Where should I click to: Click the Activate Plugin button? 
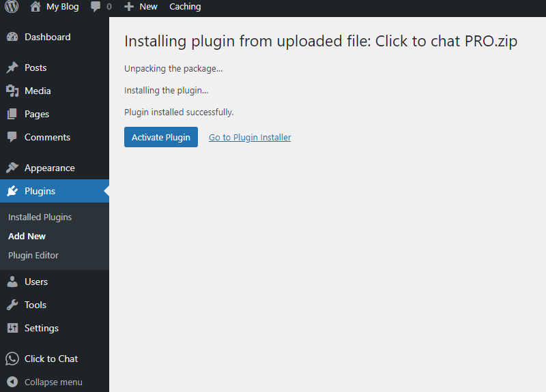point(161,137)
